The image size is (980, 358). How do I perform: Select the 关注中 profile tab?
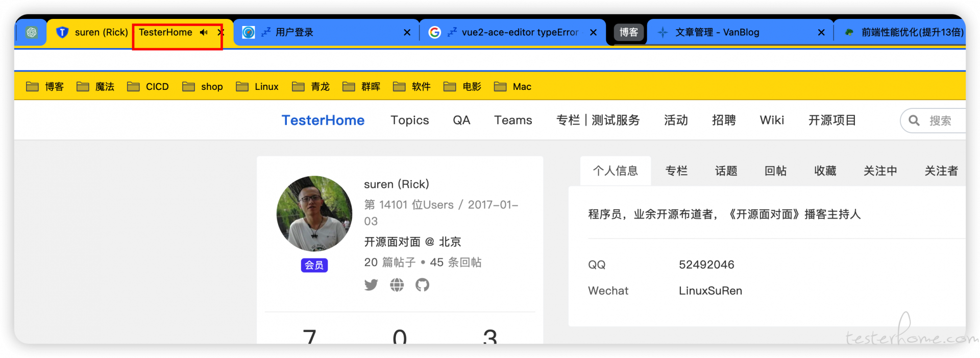(x=880, y=171)
